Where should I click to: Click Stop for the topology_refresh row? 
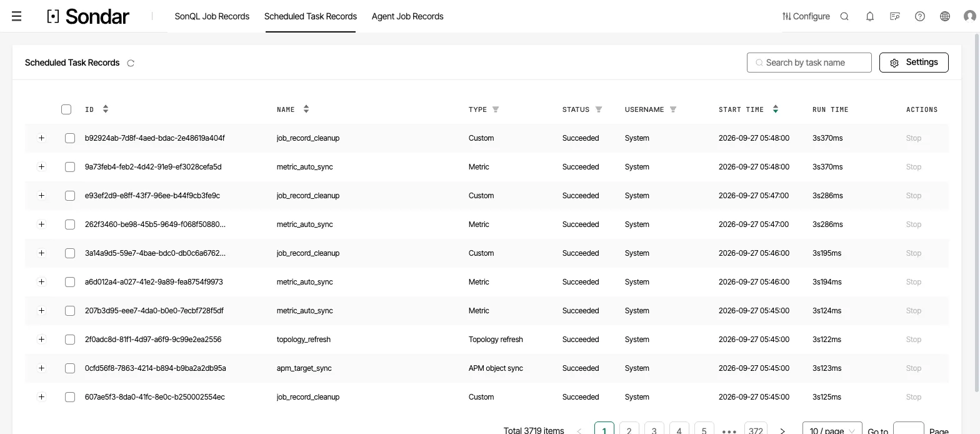(x=914, y=340)
